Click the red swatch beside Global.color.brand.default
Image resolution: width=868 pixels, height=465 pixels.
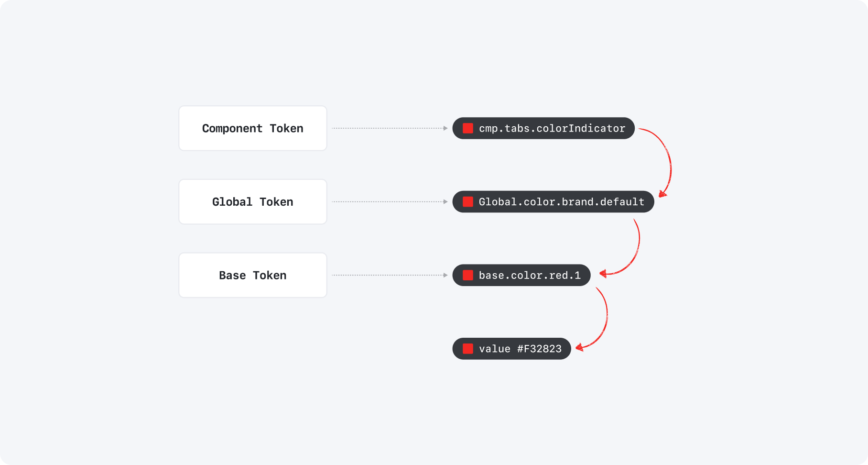(x=468, y=202)
